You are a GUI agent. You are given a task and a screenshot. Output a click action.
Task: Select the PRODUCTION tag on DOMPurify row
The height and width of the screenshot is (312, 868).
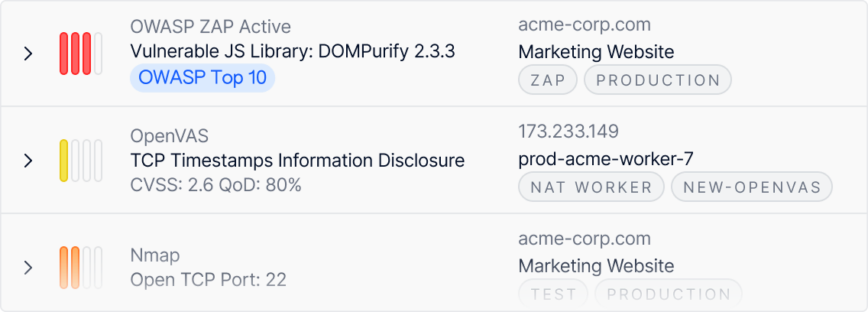(657, 80)
